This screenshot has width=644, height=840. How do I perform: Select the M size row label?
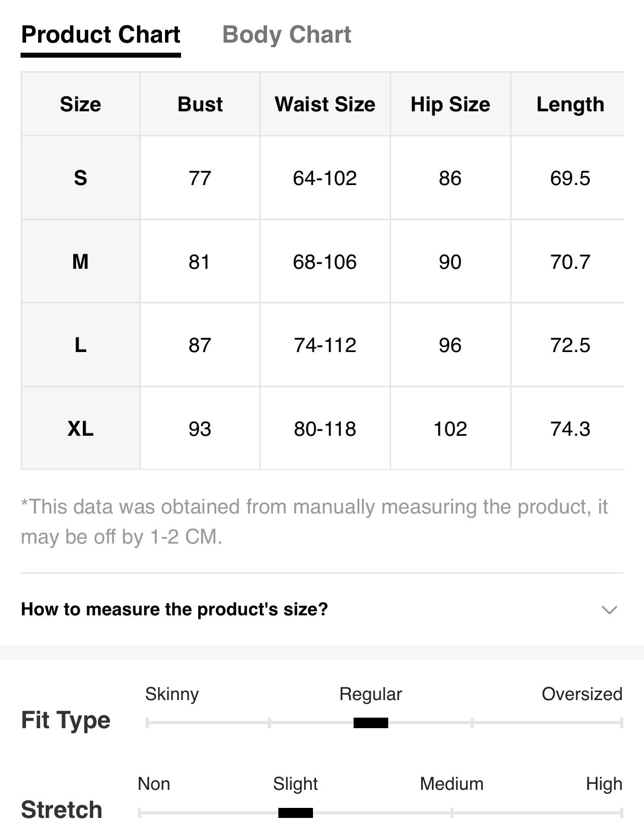[80, 261]
